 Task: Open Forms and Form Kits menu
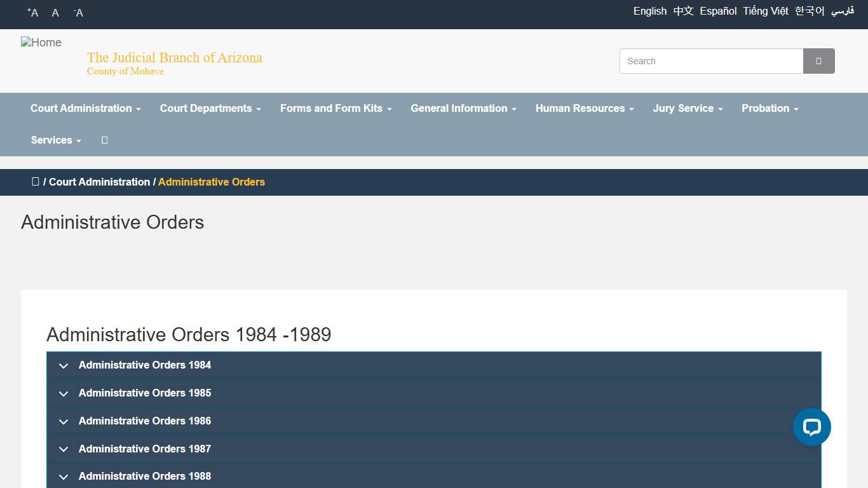(336, 109)
